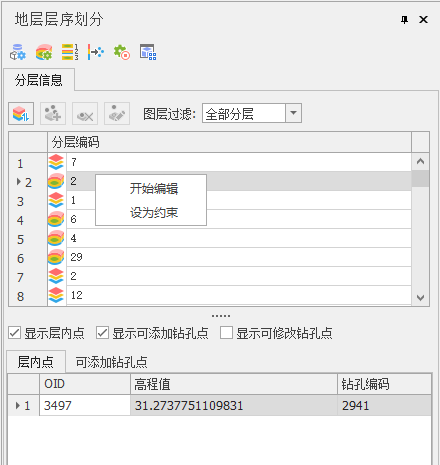440x465 pixels.
Task: Expand row 1 in the 层内点 table
Action: tap(18, 405)
